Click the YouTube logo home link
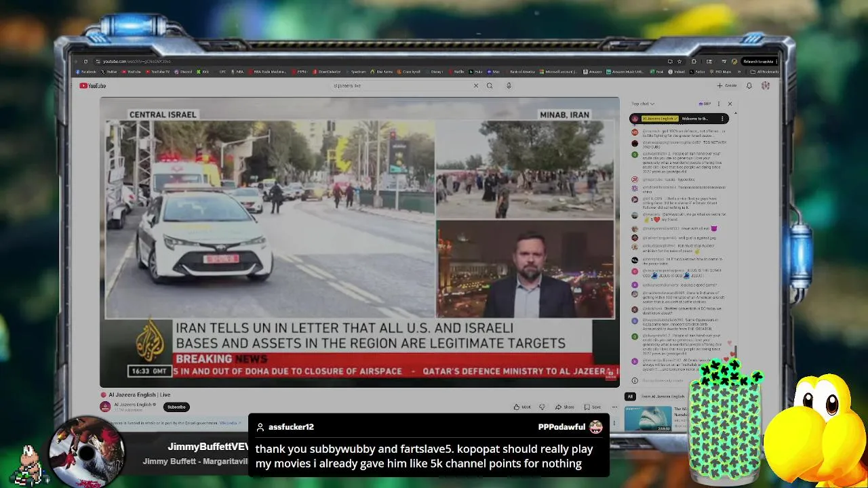The width and height of the screenshot is (868, 488). point(92,85)
